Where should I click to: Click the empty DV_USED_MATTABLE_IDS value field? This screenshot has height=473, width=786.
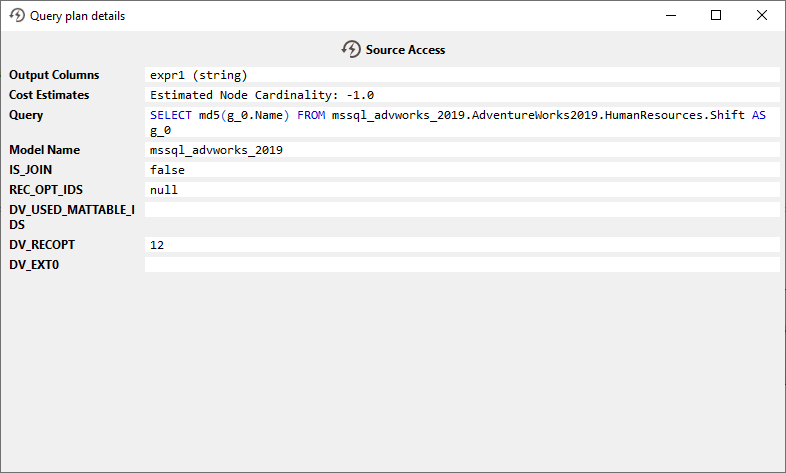(461, 210)
